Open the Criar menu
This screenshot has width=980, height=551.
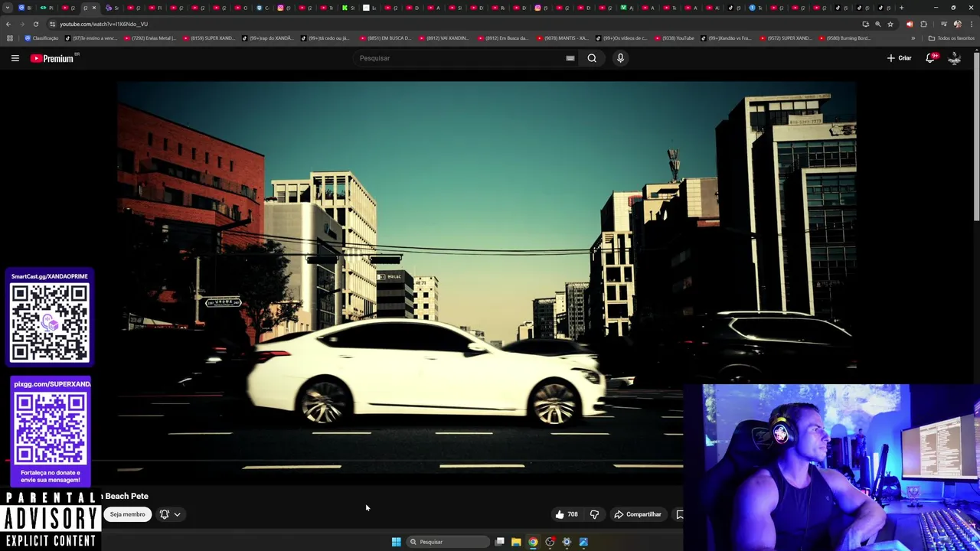point(899,58)
